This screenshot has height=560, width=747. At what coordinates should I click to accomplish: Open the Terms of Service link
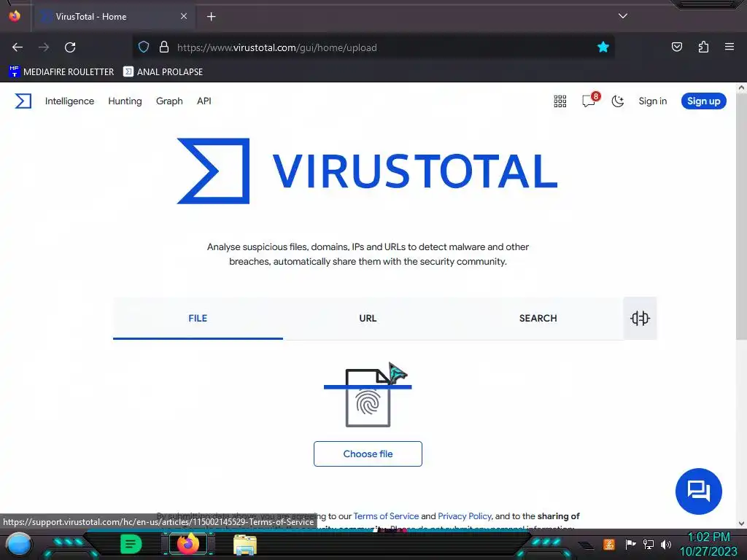[x=386, y=516]
